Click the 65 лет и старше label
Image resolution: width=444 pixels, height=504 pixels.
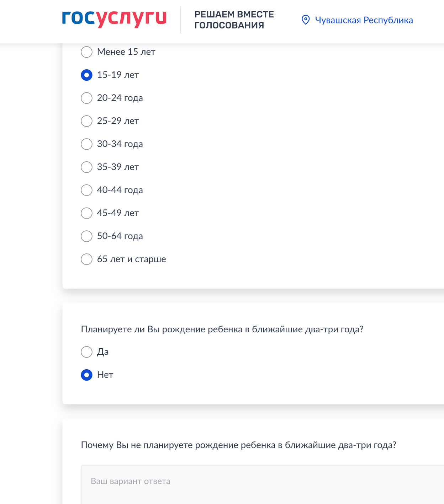coord(131,259)
